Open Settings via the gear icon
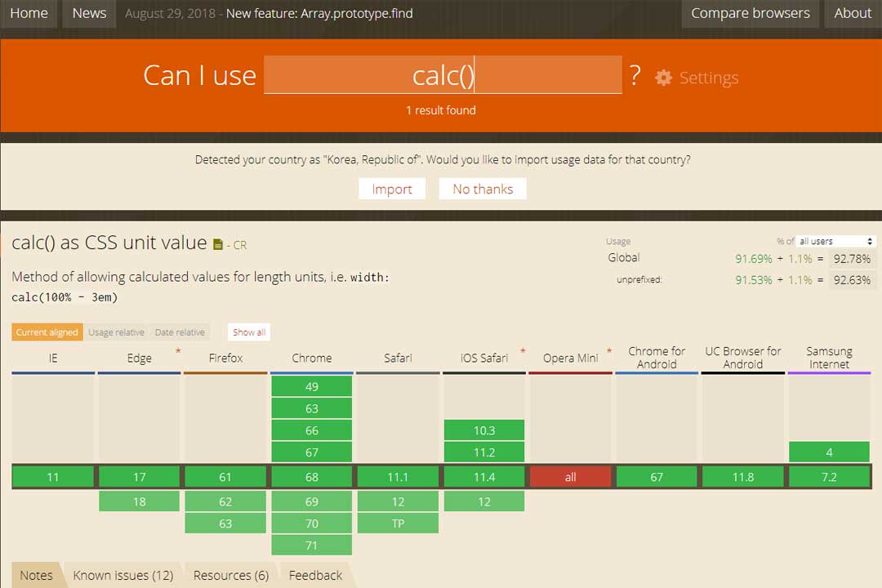The height and width of the screenshot is (588, 882). tap(664, 77)
